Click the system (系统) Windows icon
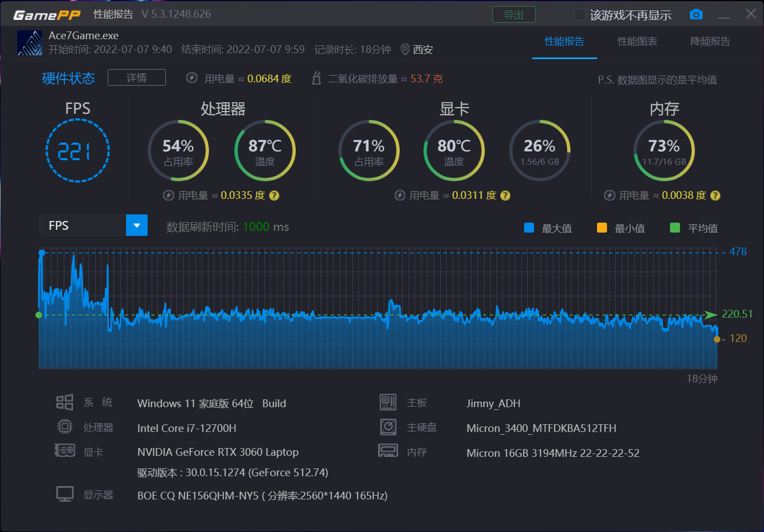 click(x=65, y=402)
